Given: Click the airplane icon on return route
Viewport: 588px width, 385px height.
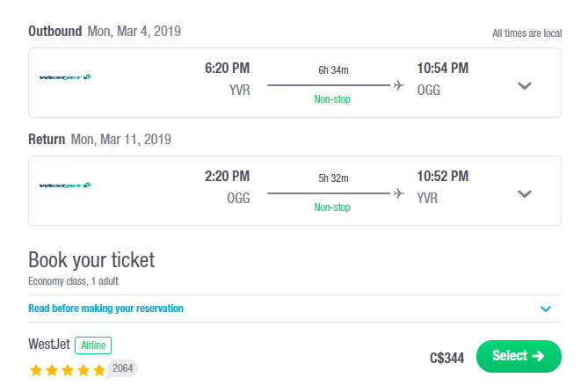Looking at the screenshot, I should coord(399,193).
